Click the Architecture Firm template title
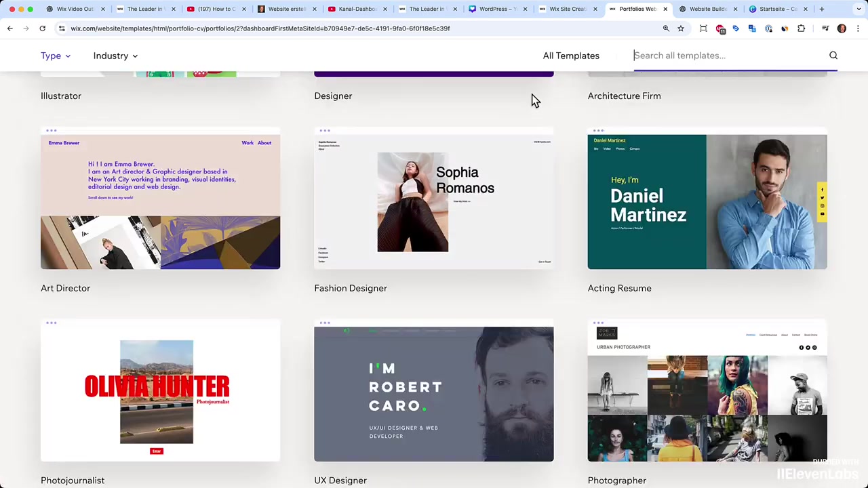 624,96
